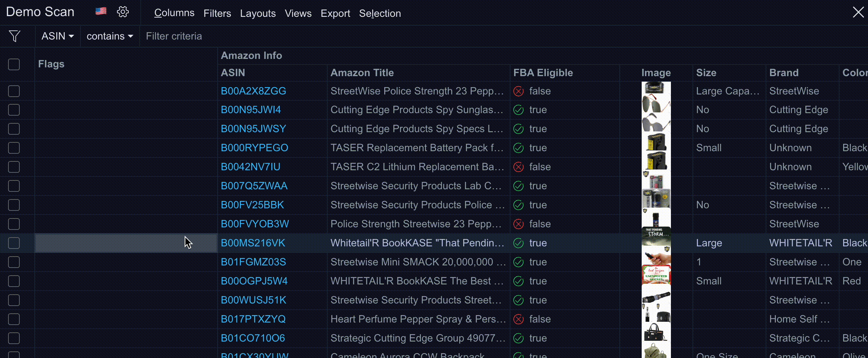The width and height of the screenshot is (868, 358).
Task: Open the ASIN filter field dropdown
Action: [58, 36]
